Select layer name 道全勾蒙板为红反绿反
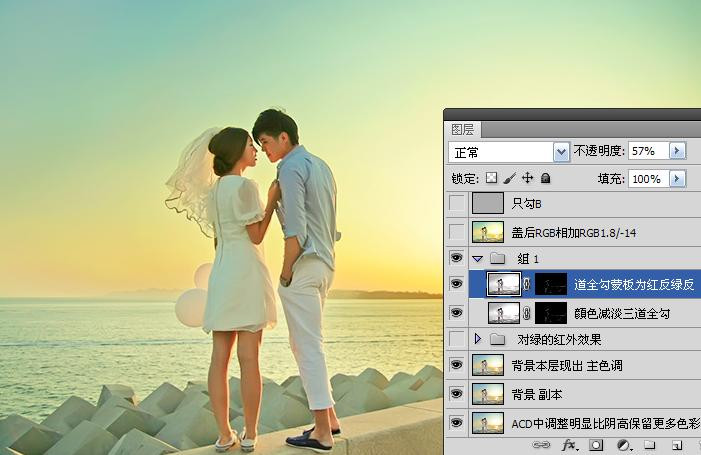 pyautogui.click(x=634, y=285)
